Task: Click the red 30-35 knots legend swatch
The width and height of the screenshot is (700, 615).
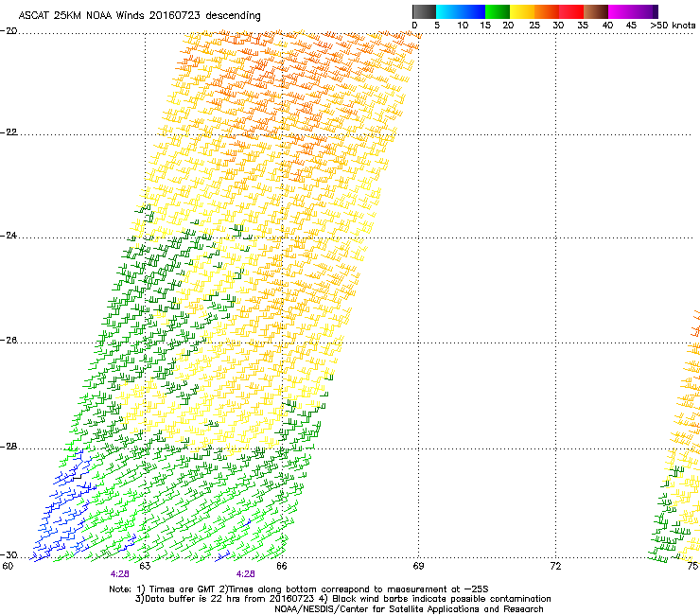Action: click(x=571, y=11)
